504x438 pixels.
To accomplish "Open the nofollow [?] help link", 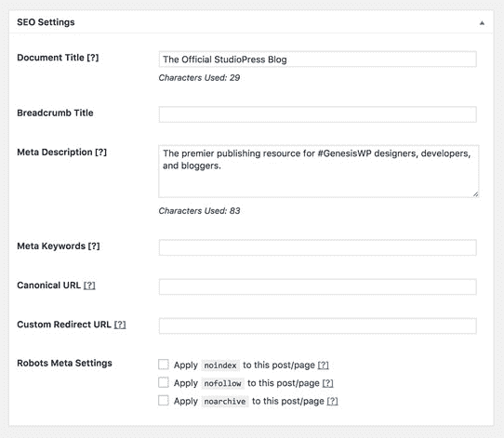I will coord(328,383).
